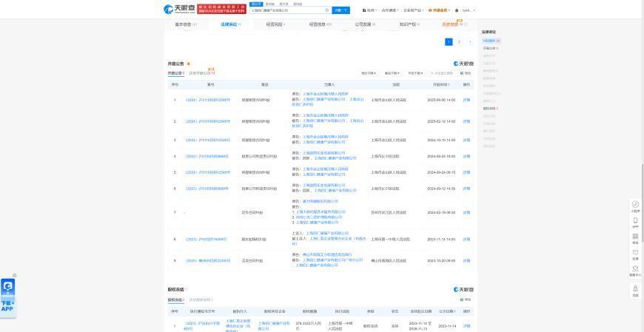Focus the company name search field

[287, 10]
